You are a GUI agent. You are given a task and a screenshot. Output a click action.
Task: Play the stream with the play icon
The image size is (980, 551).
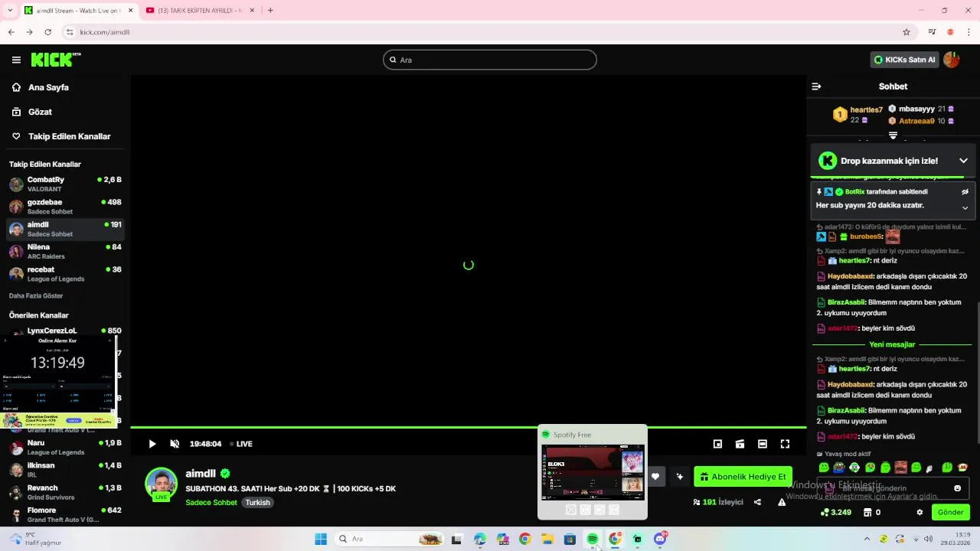[152, 444]
